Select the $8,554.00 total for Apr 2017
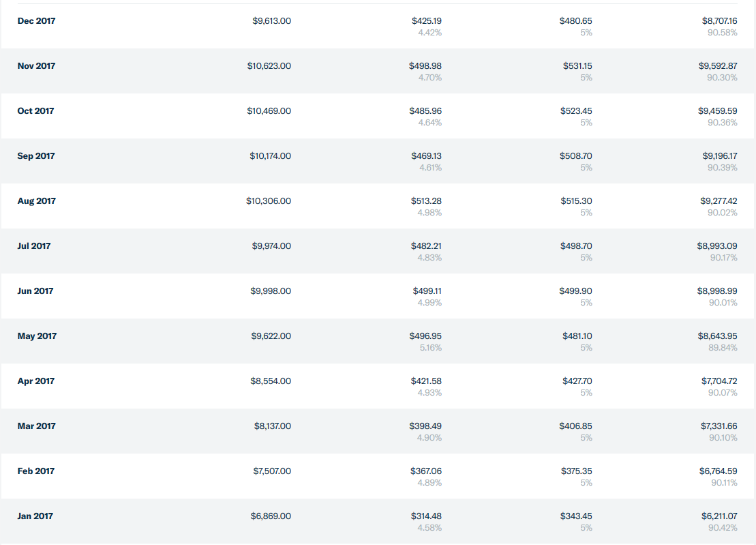The image size is (756, 545). [x=271, y=381]
